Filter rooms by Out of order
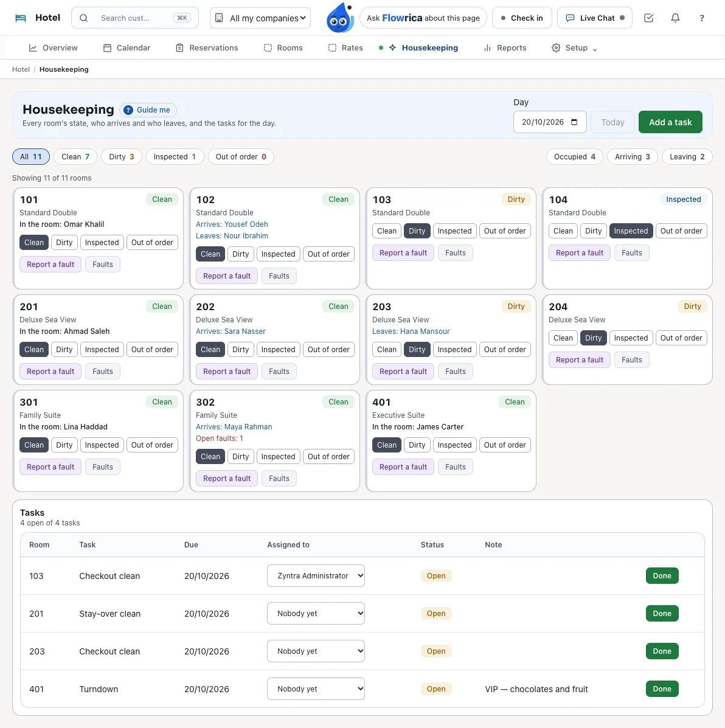725x728 pixels. (241, 157)
